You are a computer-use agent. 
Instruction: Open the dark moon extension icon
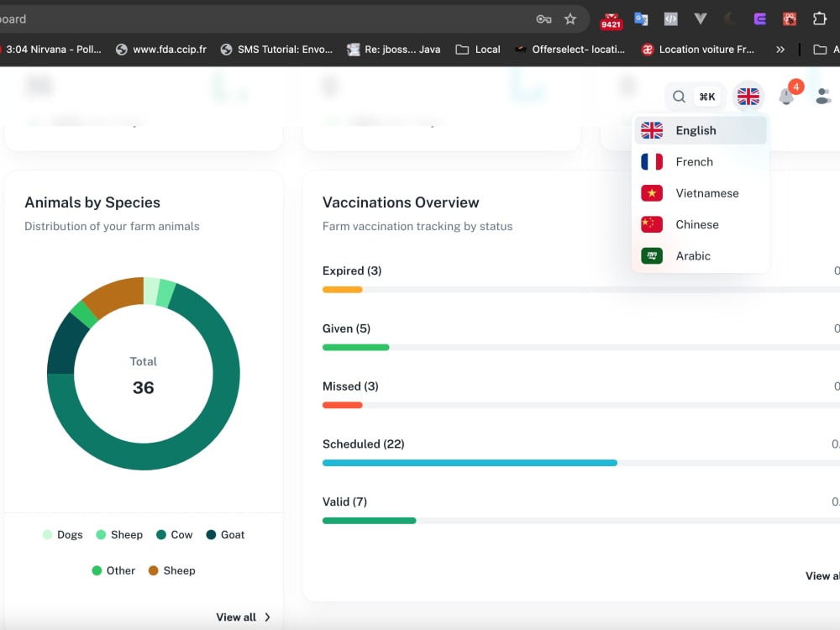tap(730, 19)
